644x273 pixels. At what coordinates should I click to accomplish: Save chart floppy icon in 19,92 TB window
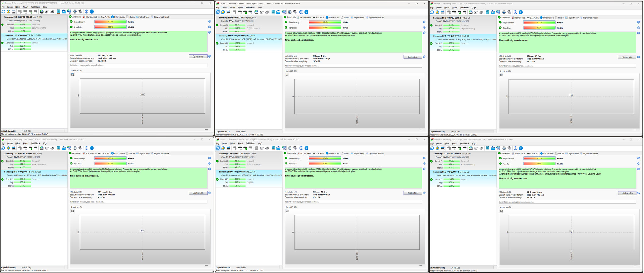(x=501, y=75)
